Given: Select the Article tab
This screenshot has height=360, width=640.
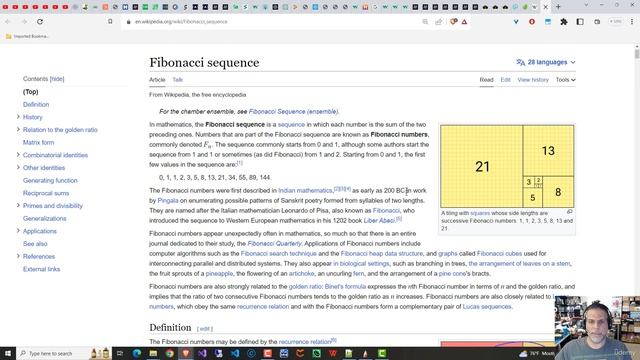Looking at the screenshot, I should coord(157,80).
